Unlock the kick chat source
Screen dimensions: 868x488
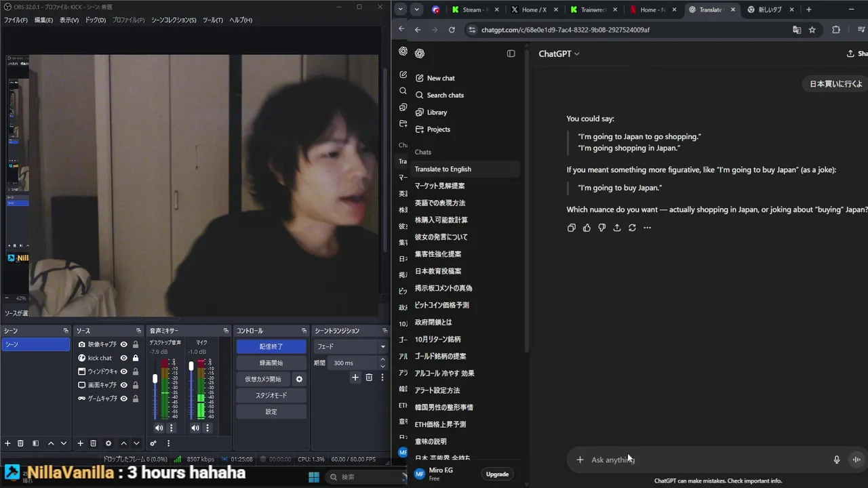click(x=136, y=358)
